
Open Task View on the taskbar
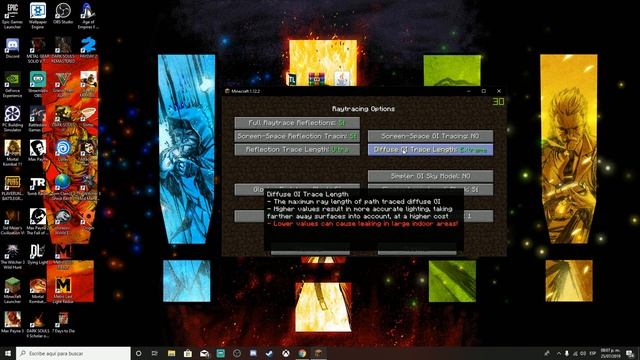(x=155, y=353)
